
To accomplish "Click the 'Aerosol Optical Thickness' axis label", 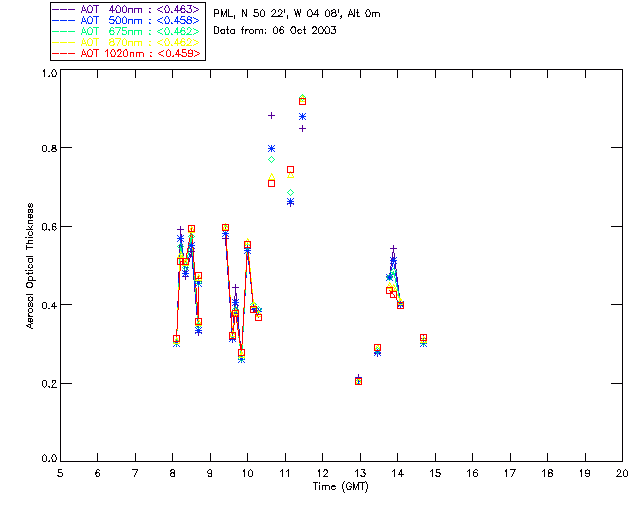I will [30, 266].
